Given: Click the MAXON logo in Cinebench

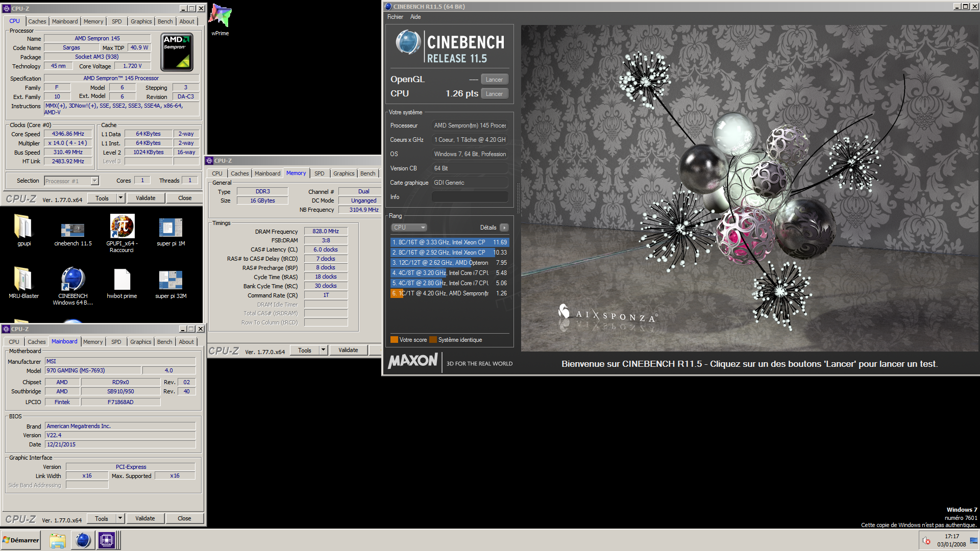Looking at the screenshot, I should click(412, 361).
